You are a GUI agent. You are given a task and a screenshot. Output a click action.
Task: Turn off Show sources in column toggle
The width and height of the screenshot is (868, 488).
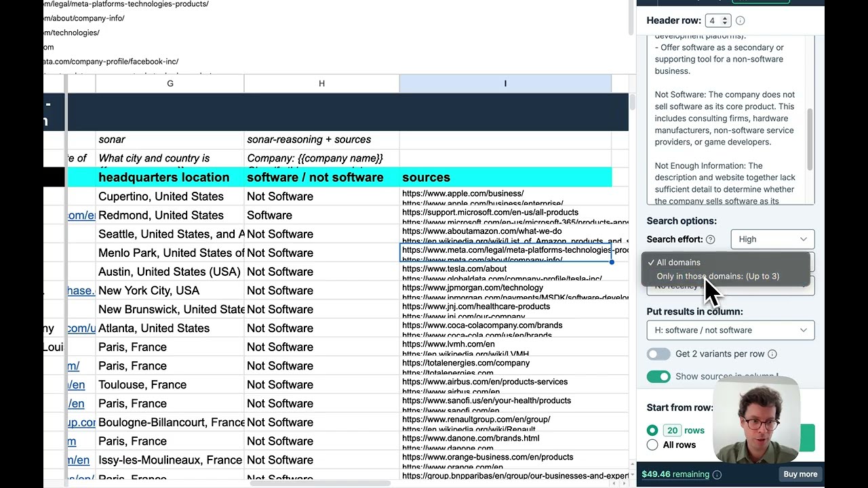(658, 377)
